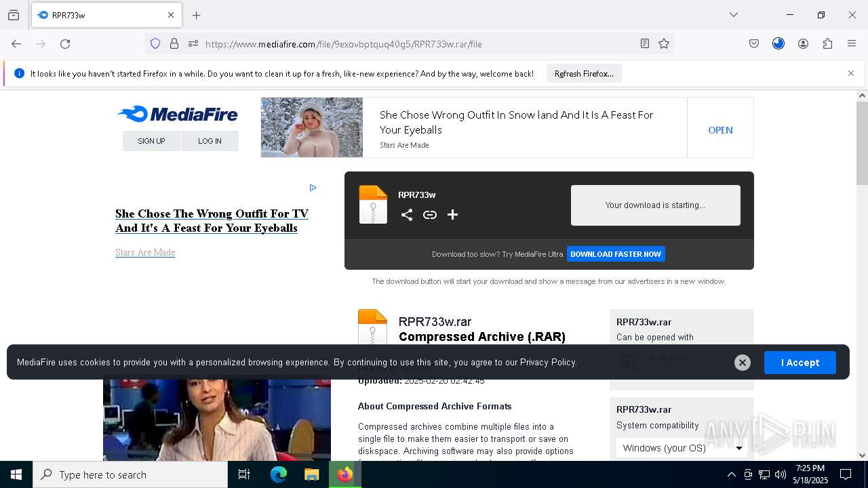Viewport: 868px width, 488px height.
Task: Reload the current page
Action: [65, 43]
